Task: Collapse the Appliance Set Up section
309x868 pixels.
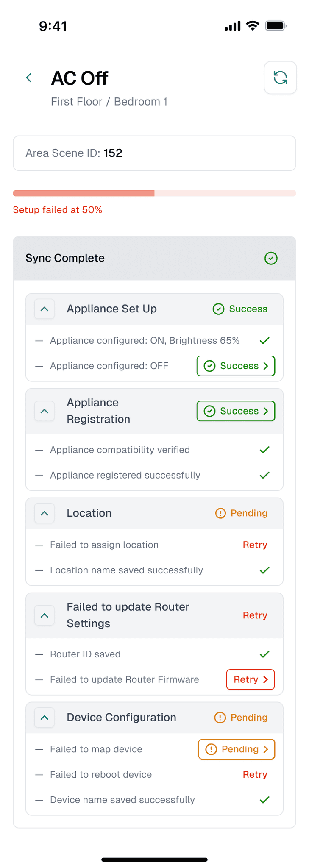Action: [45, 309]
